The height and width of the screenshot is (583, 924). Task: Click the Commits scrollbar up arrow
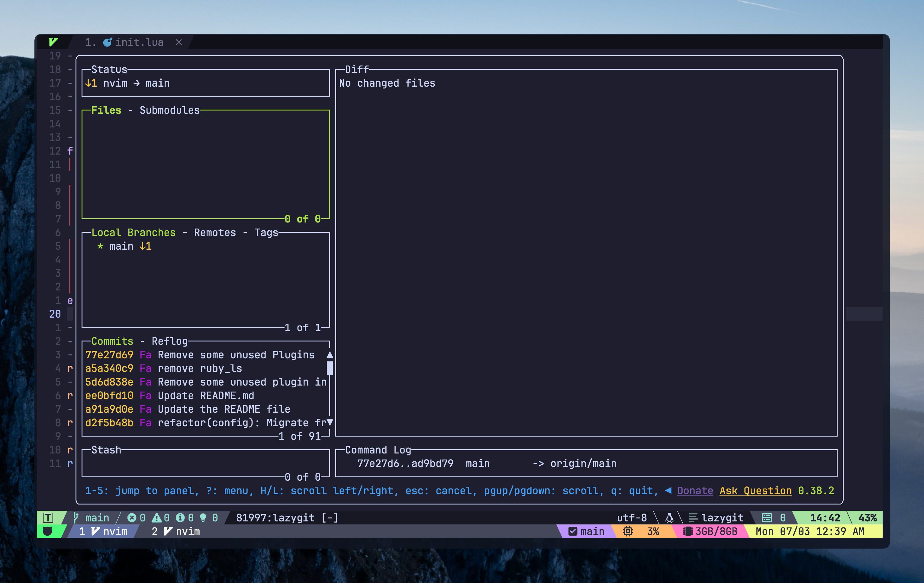tap(330, 354)
